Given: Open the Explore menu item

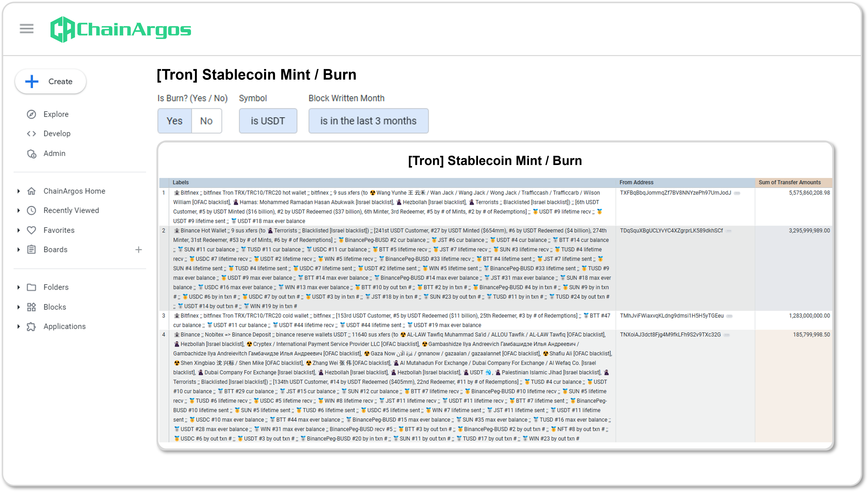Looking at the screenshot, I should coord(56,114).
